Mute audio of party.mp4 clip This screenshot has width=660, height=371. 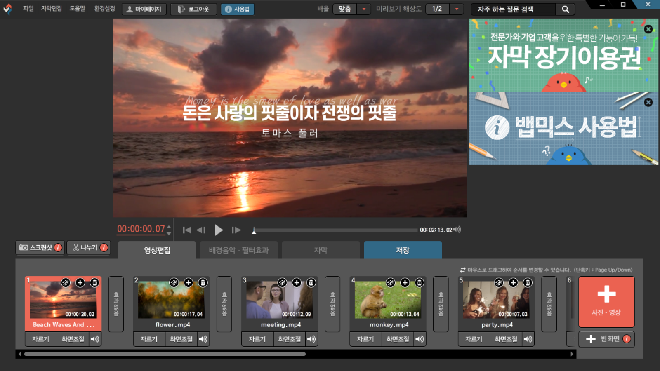pyautogui.click(x=528, y=339)
